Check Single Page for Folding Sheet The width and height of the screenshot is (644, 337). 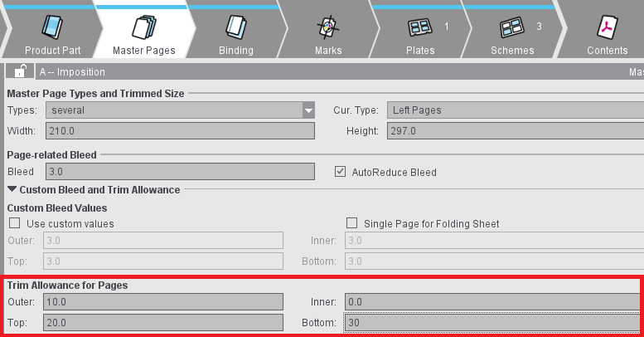(351, 223)
